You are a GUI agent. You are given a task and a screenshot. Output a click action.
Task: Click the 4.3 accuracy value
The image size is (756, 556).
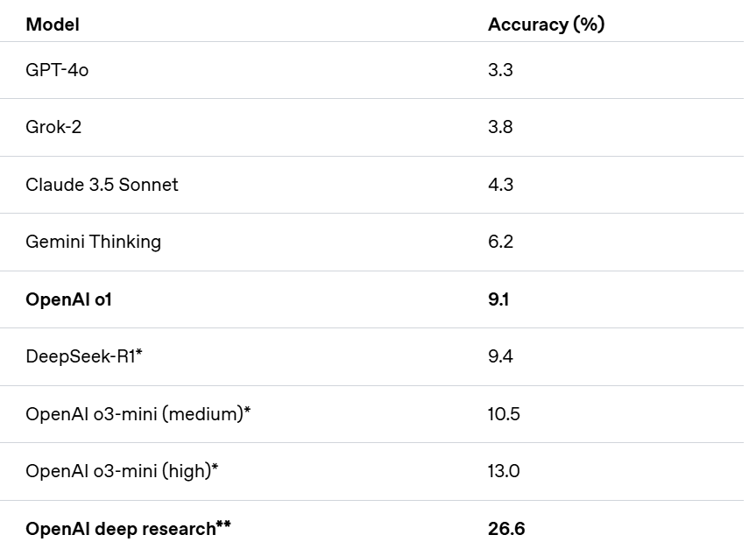pos(500,185)
